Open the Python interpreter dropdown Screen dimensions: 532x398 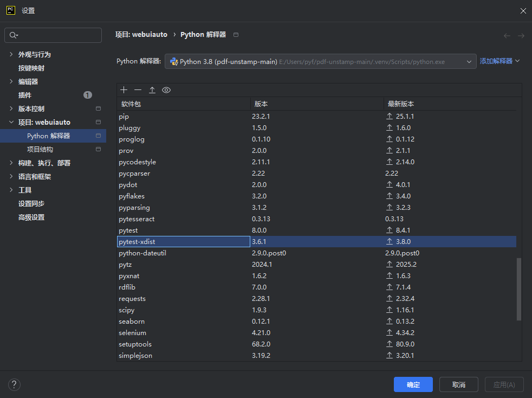[320, 61]
